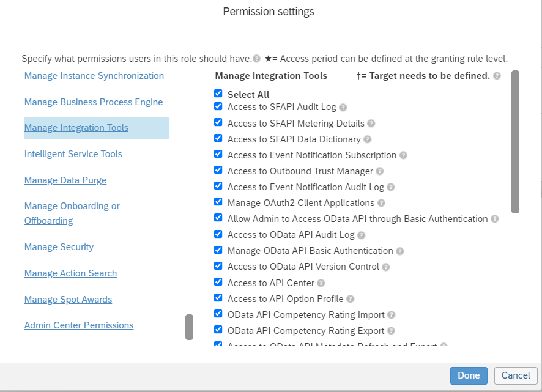The height and width of the screenshot is (392, 542).
Task: Uncheck the Select All checkbox
Action: pos(218,94)
